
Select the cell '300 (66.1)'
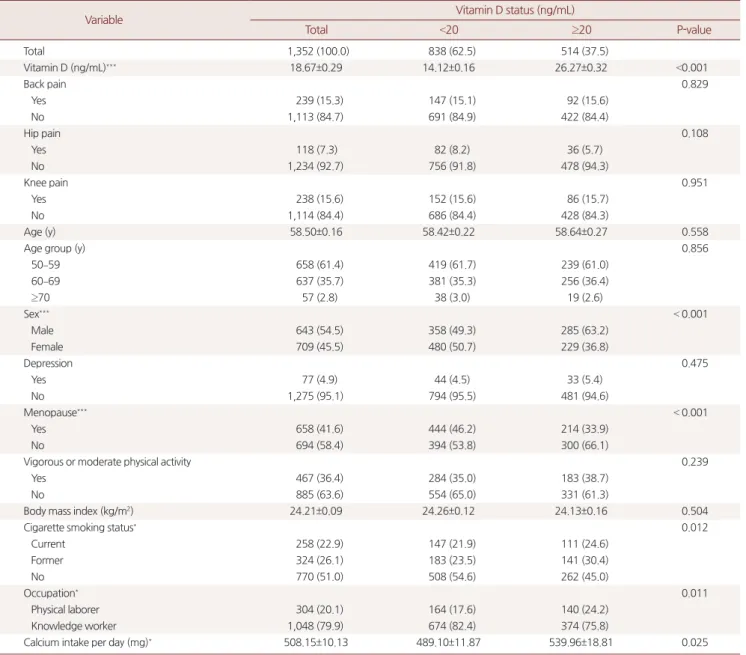point(584,445)
